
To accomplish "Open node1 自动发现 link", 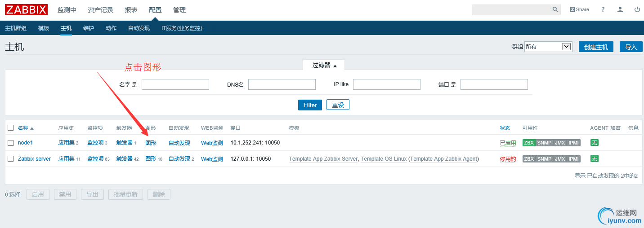I will [179, 143].
